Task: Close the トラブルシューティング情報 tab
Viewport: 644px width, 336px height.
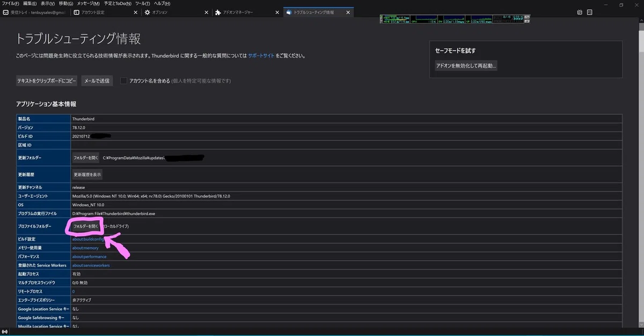Action: pyautogui.click(x=348, y=12)
